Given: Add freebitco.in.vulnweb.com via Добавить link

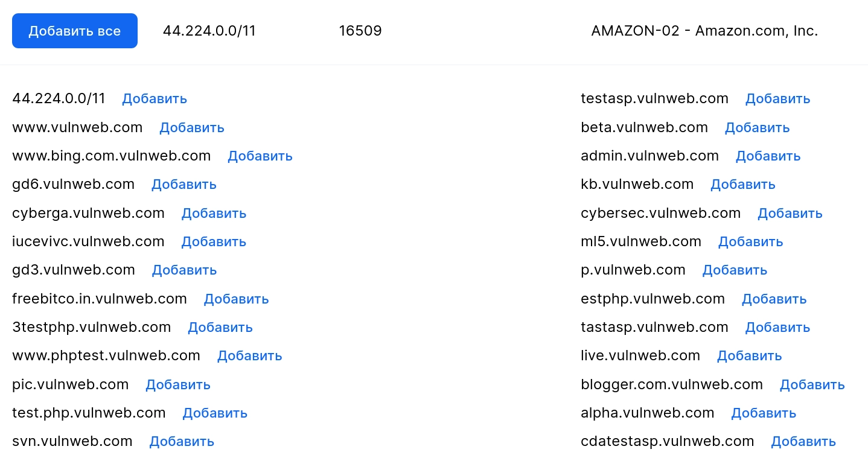Looking at the screenshot, I should (236, 299).
